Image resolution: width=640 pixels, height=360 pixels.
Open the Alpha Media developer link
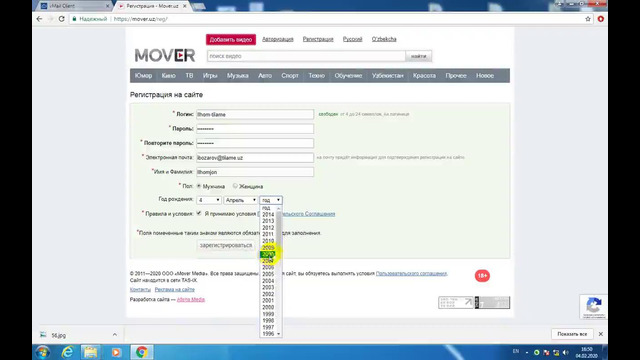coord(191,299)
